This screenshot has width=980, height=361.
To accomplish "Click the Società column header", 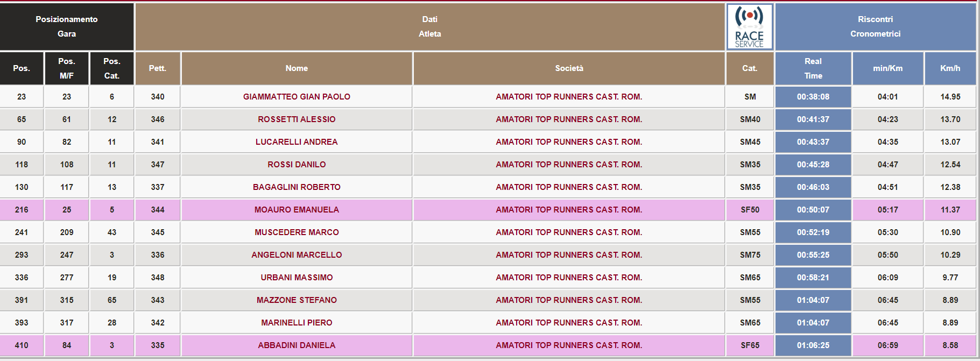I will tap(569, 68).
